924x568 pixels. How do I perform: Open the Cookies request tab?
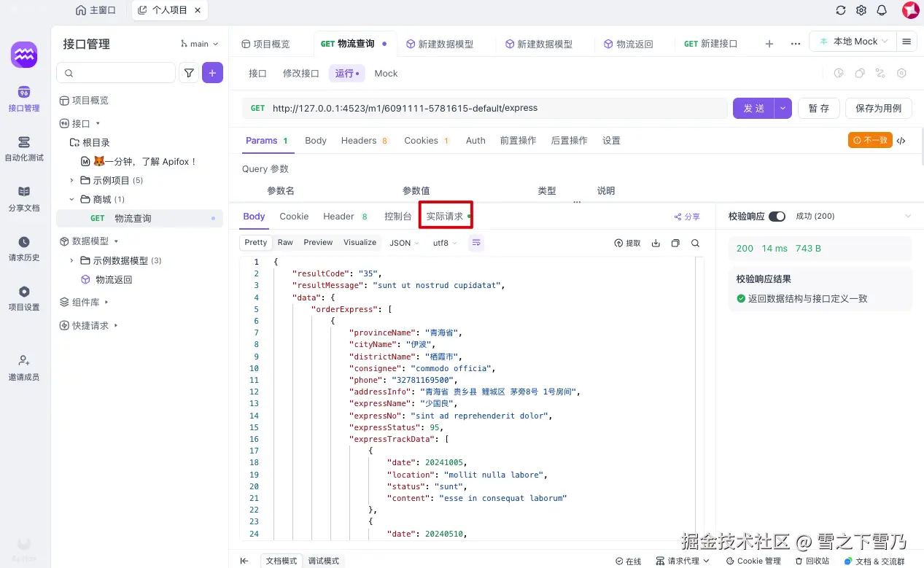tap(427, 141)
